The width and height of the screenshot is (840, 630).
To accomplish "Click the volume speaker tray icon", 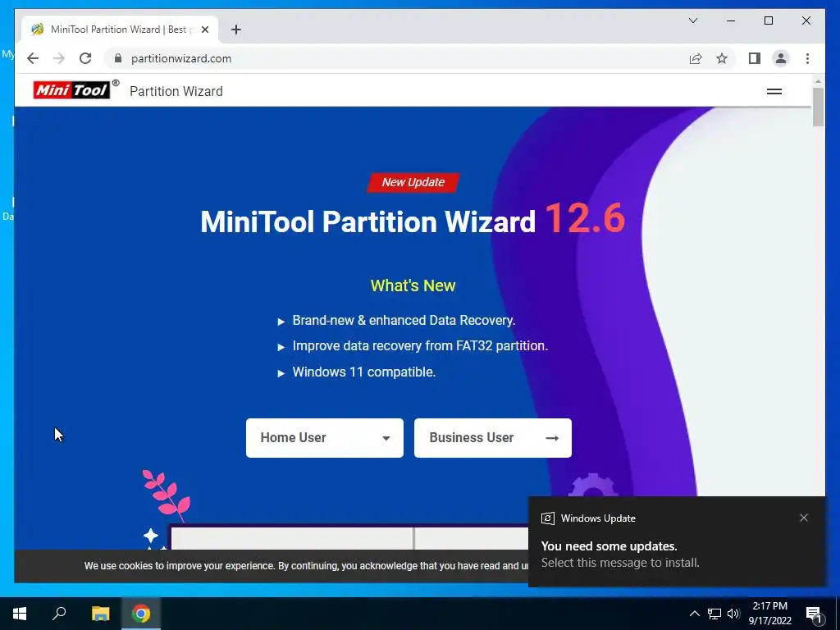I will pos(733,614).
